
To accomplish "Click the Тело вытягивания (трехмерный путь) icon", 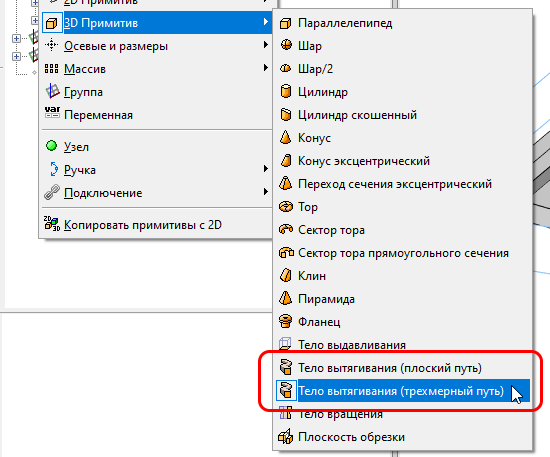I will click(x=286, y=390).
